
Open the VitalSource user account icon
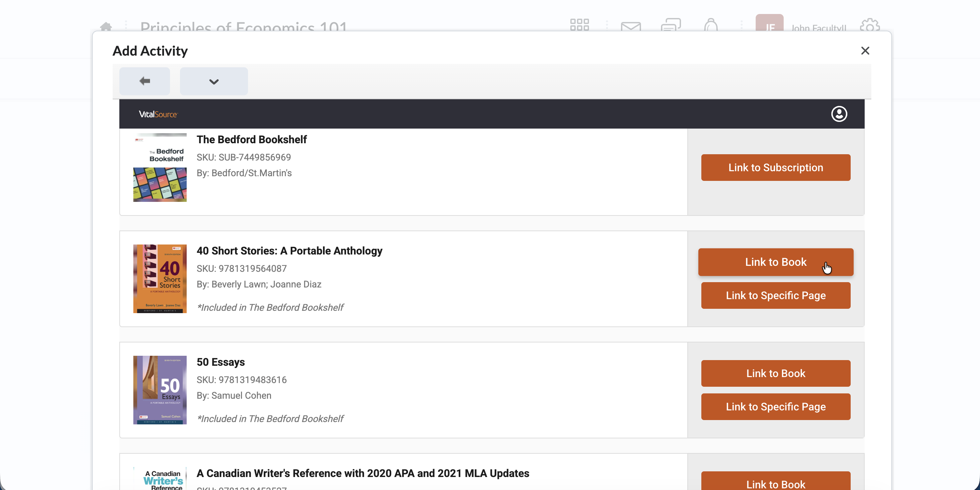(839, 114)
